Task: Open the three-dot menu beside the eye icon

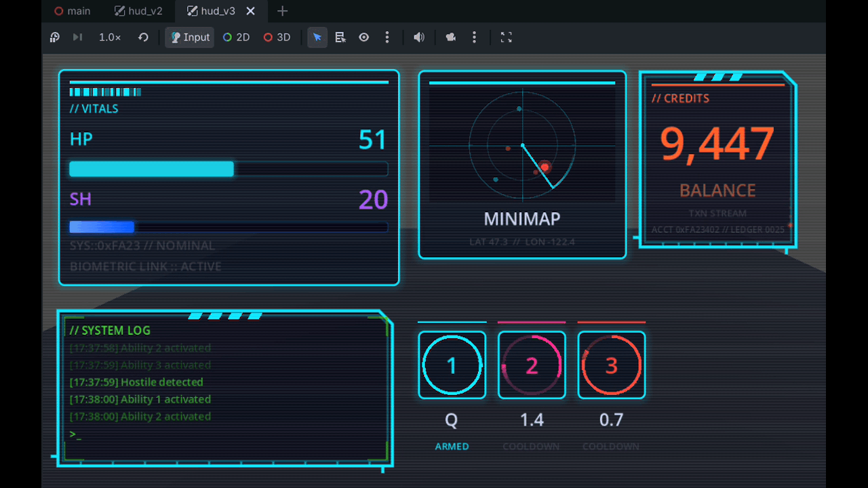Action: pos(387,37)
